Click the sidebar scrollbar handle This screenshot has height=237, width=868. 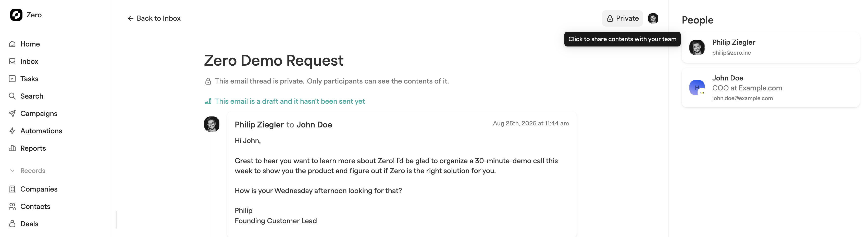click(x=116, y=220)
